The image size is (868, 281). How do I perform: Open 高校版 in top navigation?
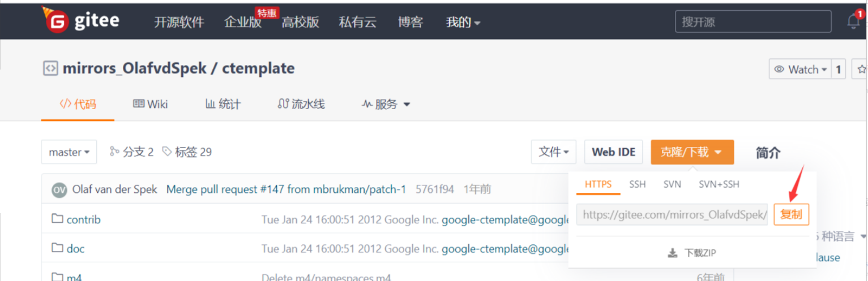(x=301, y=22)
